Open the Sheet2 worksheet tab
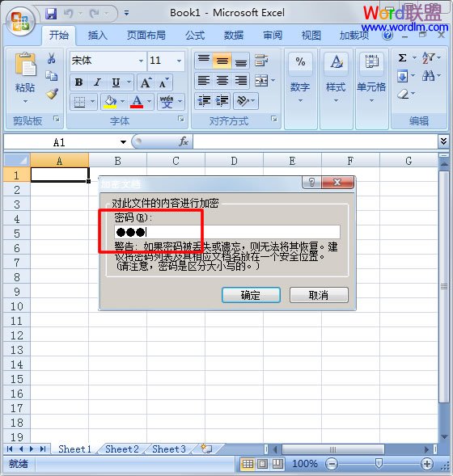This screenshot has width=453, height=476. click(122, 449)
